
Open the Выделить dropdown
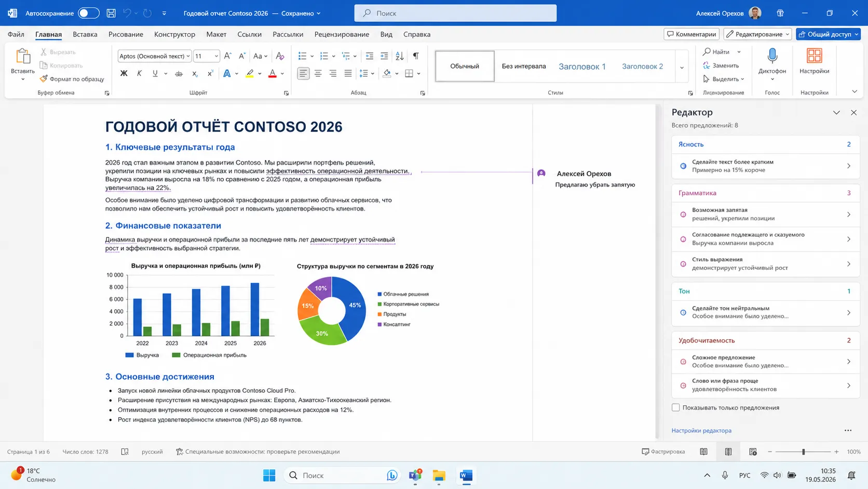click(724, 79)
